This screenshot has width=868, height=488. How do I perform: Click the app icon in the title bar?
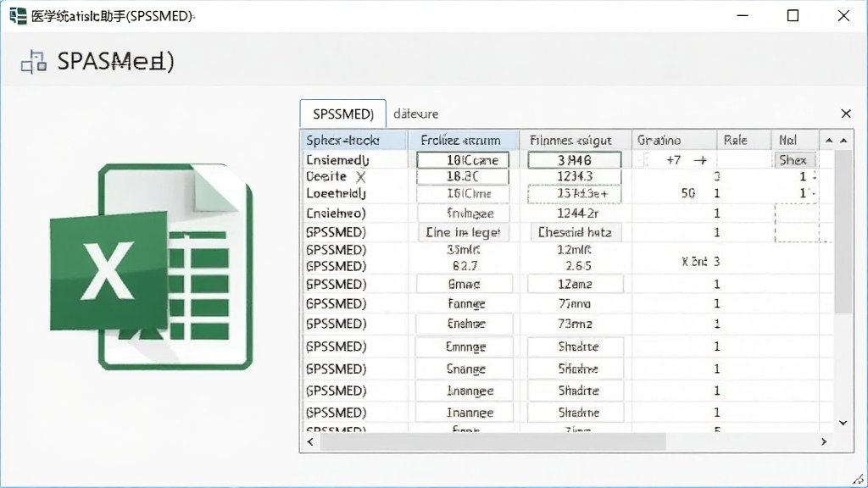18,15
